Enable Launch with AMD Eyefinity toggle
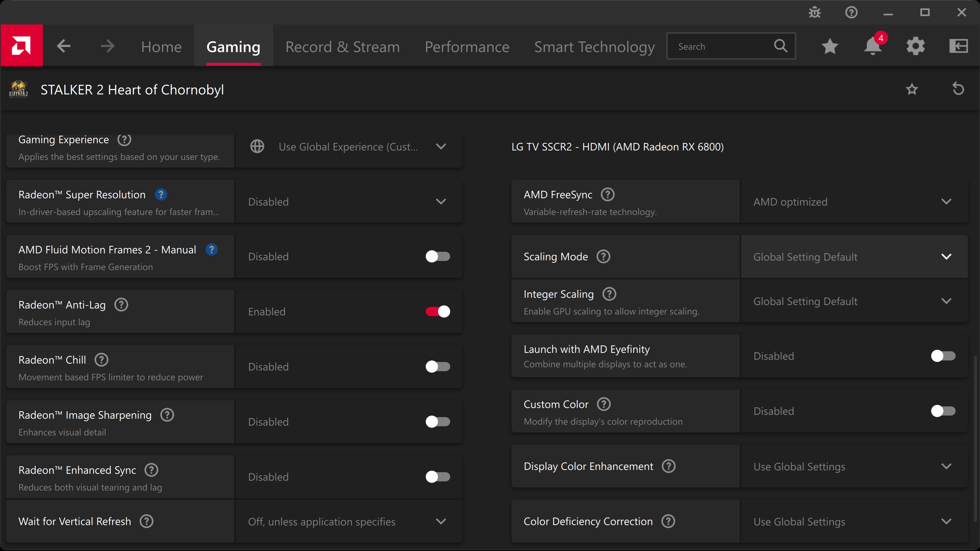The image size is (980, 551). (x=943, y=356)
